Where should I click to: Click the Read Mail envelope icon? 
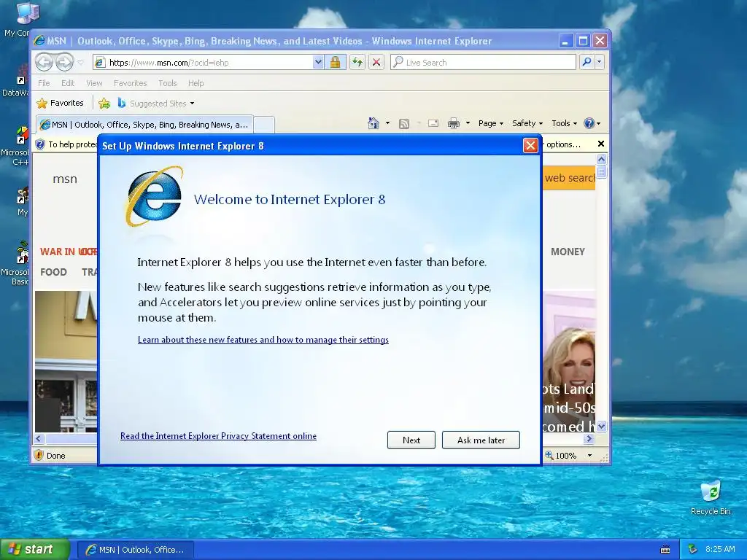click(433, 123)
